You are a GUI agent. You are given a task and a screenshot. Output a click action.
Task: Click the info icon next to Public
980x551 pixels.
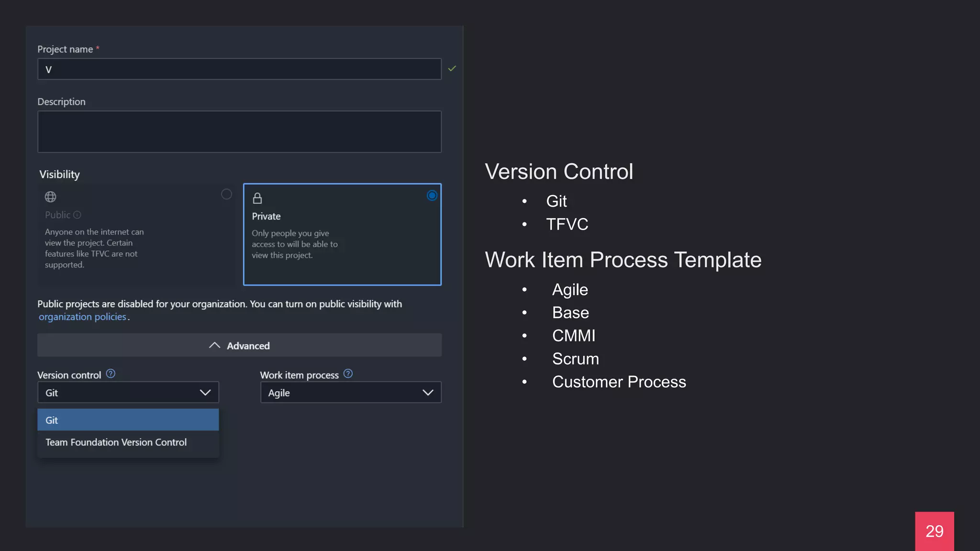tap(77, 215)
